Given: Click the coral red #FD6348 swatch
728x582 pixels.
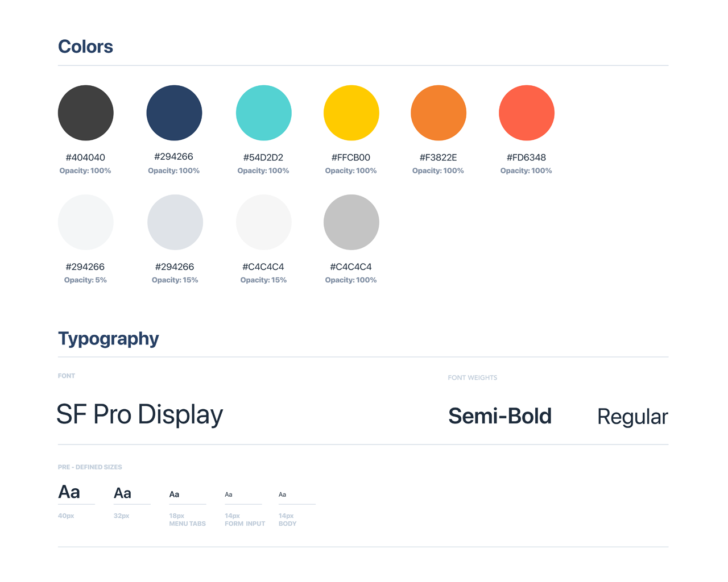Looking at the screenshot, I should click(527, 113).
